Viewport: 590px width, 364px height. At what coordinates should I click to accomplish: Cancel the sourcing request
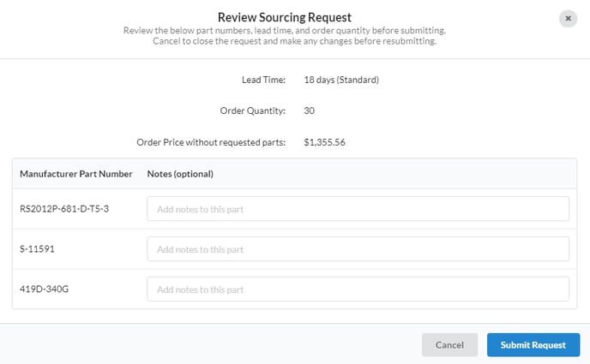[449, 345]
